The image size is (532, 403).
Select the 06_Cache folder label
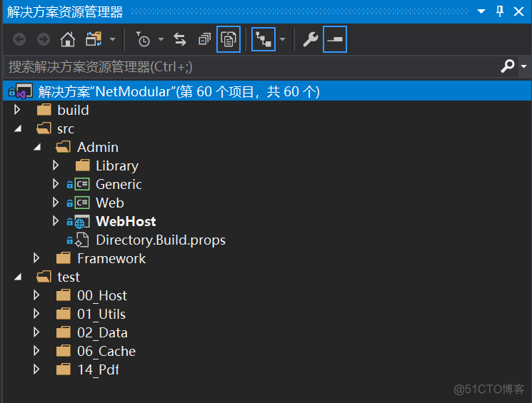tap(106, 351)
